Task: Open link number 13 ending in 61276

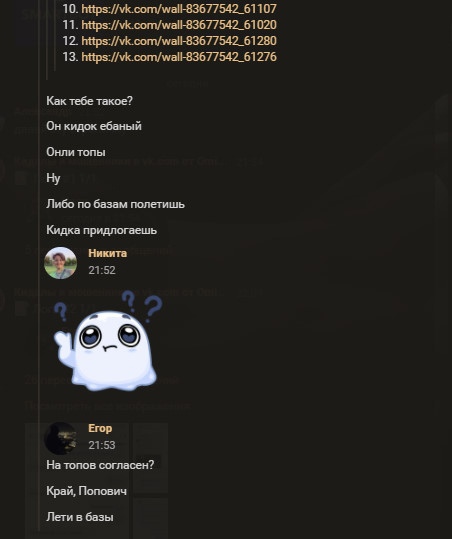Action: (179, 57)
